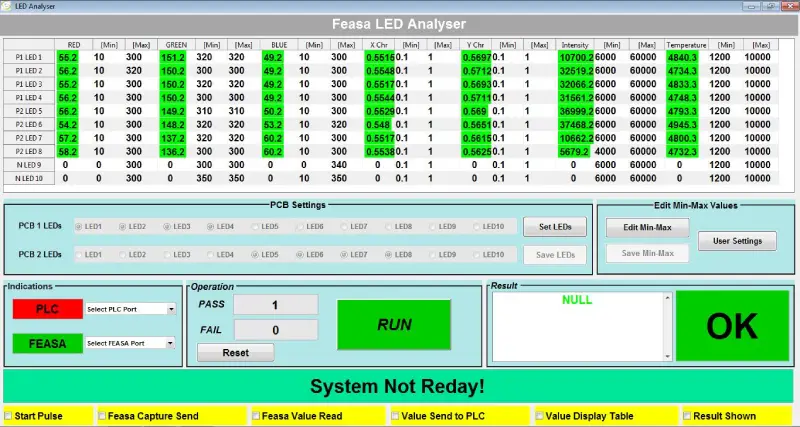Toggle the Value Send to PLC checkbox
The width and height of the screenshot is (800, 427).
(395, 416)
